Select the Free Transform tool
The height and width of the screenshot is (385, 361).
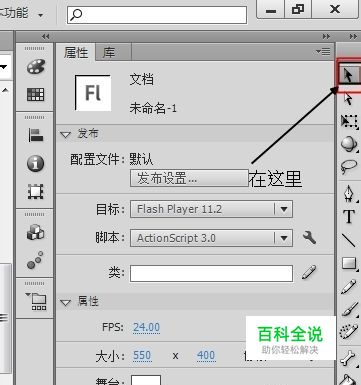(349, 121)
